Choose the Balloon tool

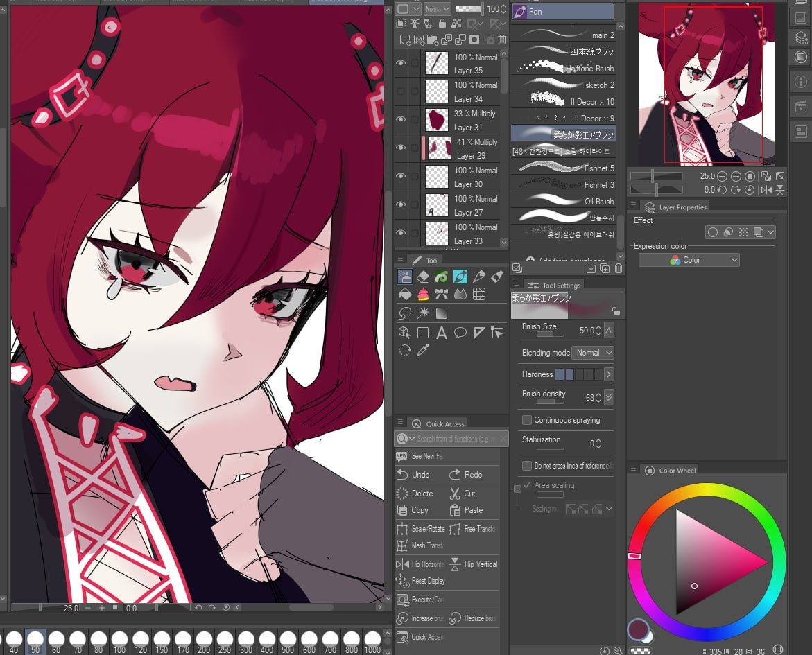click(460, 333)
